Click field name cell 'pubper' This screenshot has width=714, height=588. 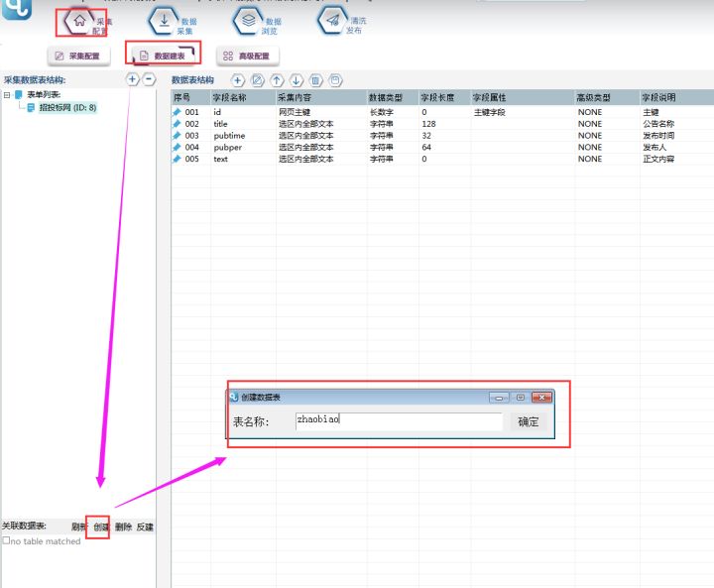pyautogui.click(x=228, y=148)
